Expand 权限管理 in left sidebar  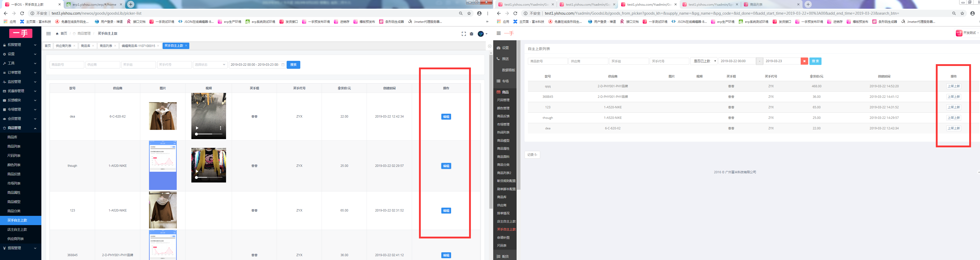pos(21,45)
